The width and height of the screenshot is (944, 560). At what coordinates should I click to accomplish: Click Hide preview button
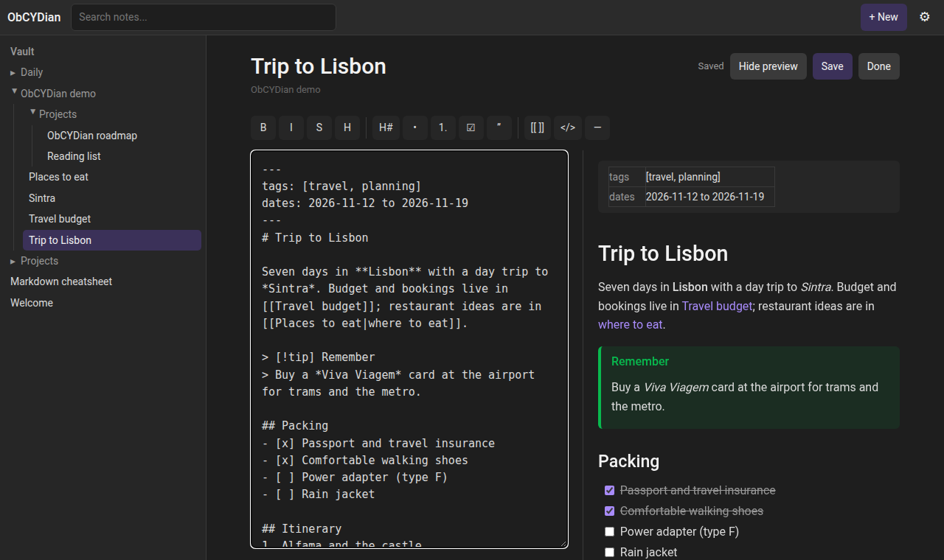click(768, 66)
